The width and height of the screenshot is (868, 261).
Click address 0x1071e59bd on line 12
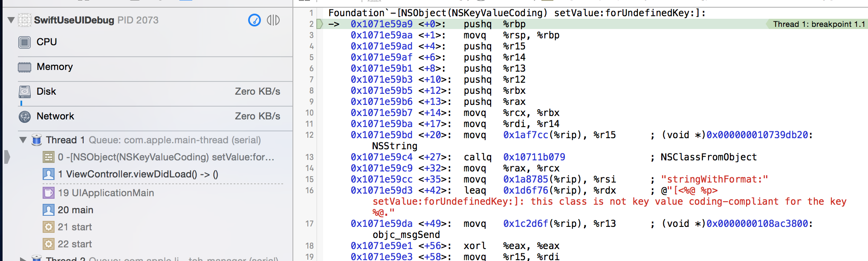click(382, 135)
